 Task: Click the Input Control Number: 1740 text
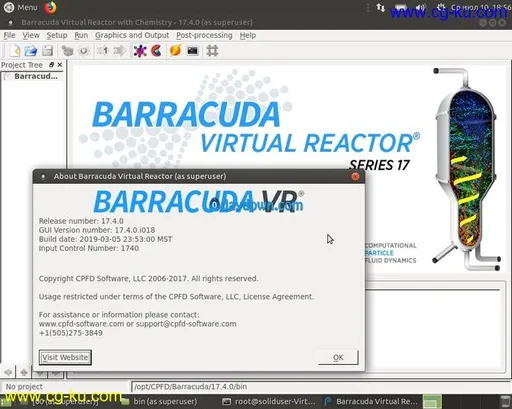[89, 248]
